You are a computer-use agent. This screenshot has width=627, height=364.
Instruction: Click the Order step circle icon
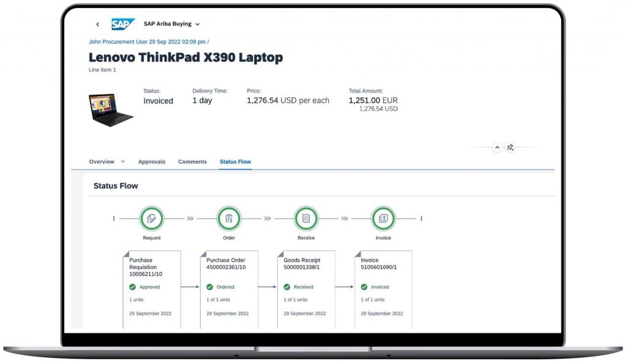click(229, 218)
